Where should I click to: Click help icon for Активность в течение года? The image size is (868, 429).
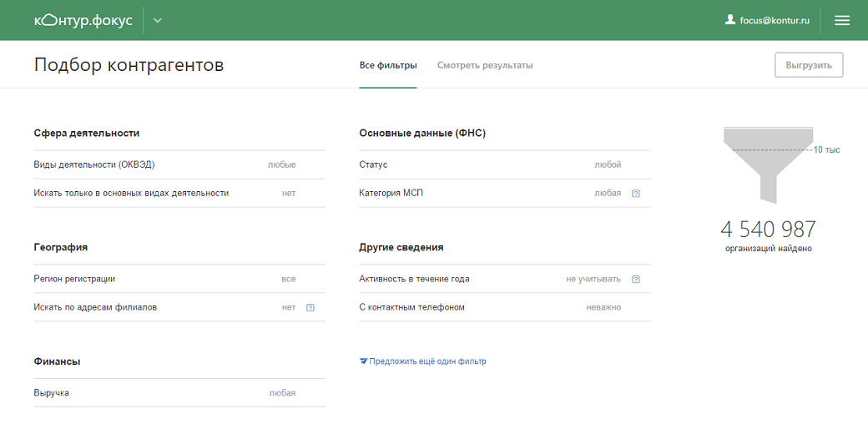pos(636,280)
